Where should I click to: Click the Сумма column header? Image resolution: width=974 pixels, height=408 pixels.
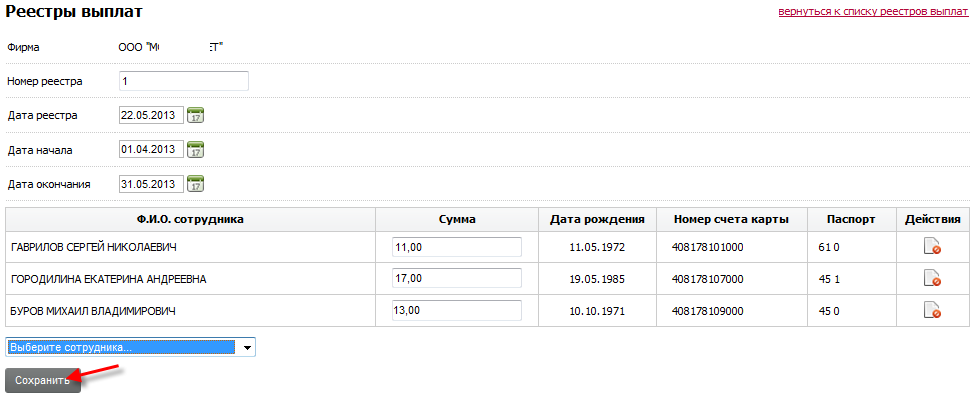click(457, 219)
